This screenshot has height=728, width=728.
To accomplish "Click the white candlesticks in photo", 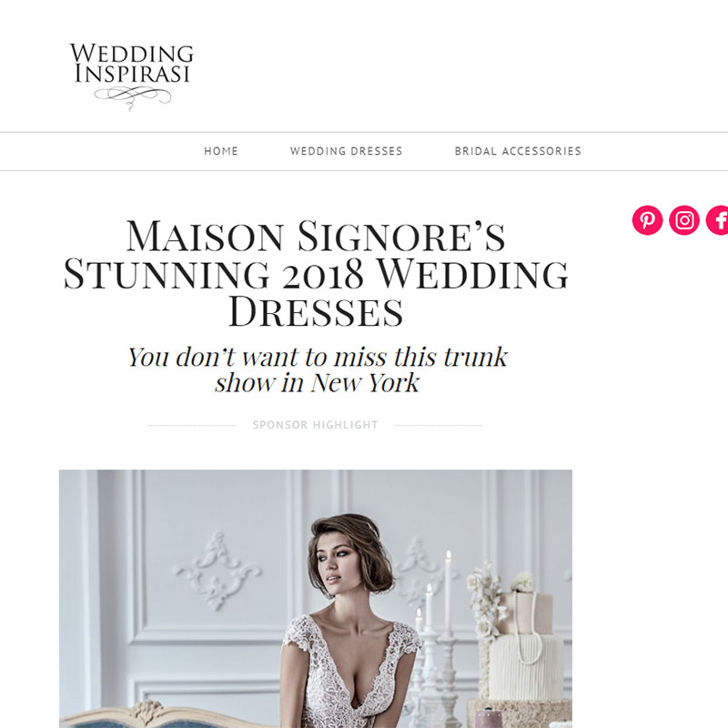I will [x=434, y=641].
